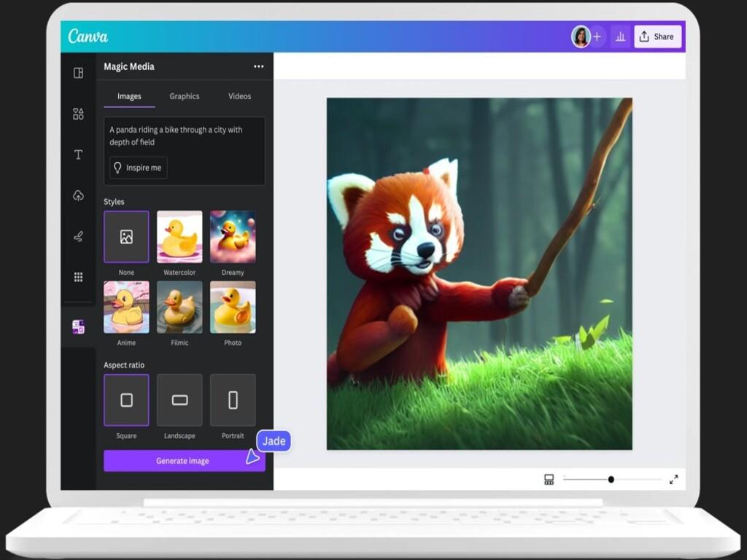Open the Uploads cloud icon

click(x=78, y=195)
